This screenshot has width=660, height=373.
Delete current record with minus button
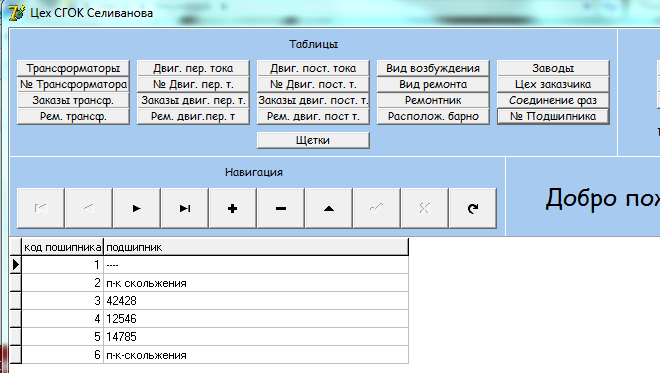coord(281,208)
